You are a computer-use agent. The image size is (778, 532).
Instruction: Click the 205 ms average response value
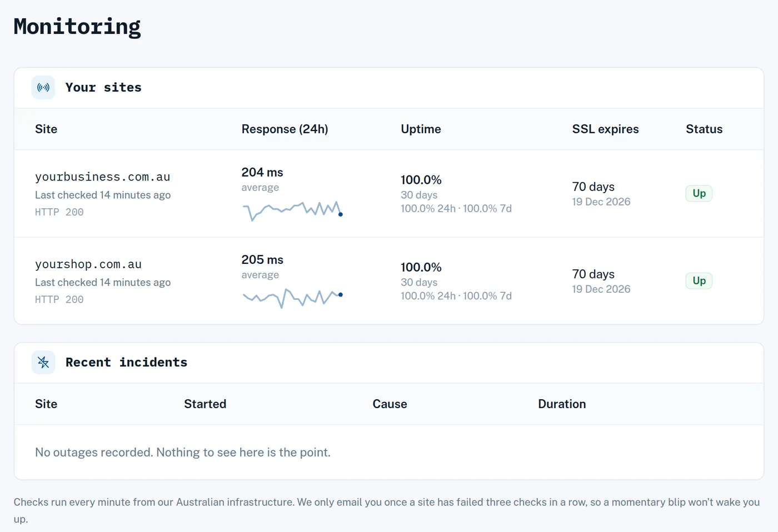tap(262, 259)
